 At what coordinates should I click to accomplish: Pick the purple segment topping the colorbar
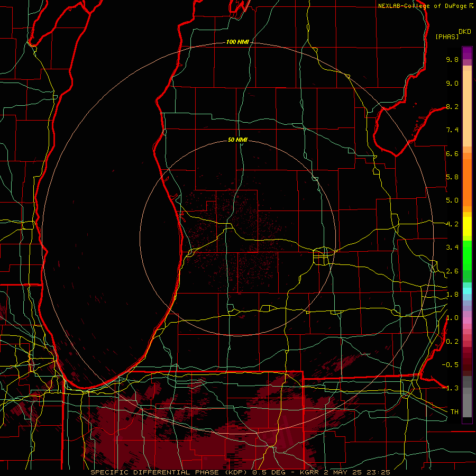(467, 53)
